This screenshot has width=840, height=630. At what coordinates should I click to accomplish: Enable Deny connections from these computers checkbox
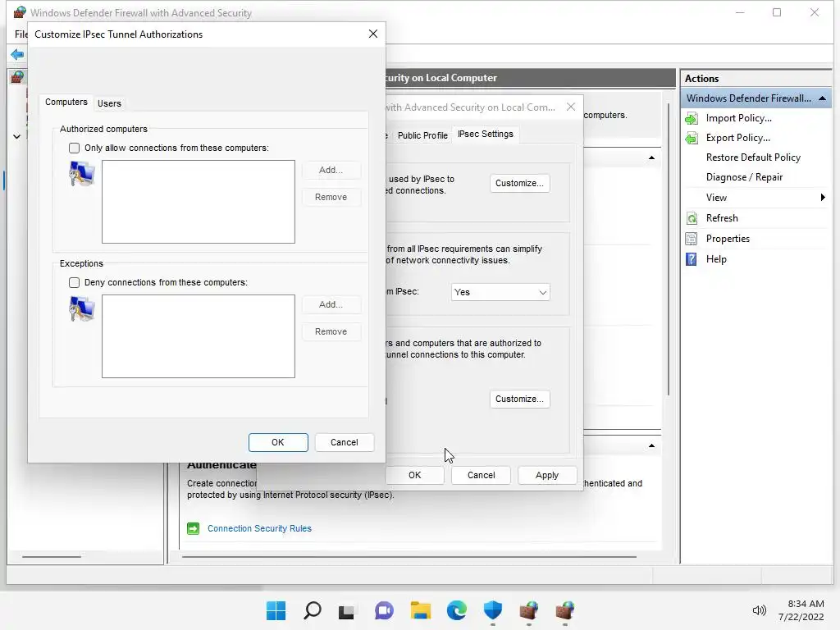74,282
